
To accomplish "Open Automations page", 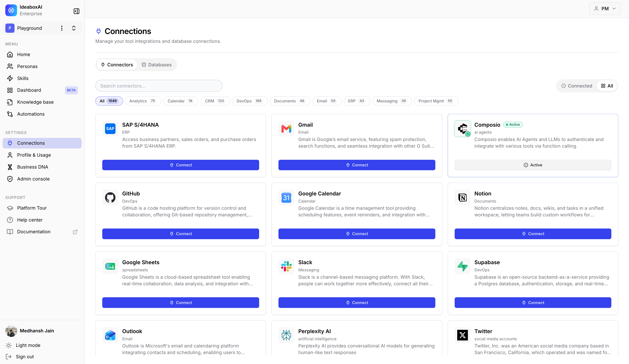I will pyautogui.click(x=42, y=114).
